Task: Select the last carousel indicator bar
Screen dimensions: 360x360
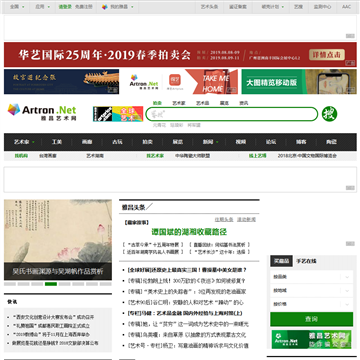Action: click(105, 284)
